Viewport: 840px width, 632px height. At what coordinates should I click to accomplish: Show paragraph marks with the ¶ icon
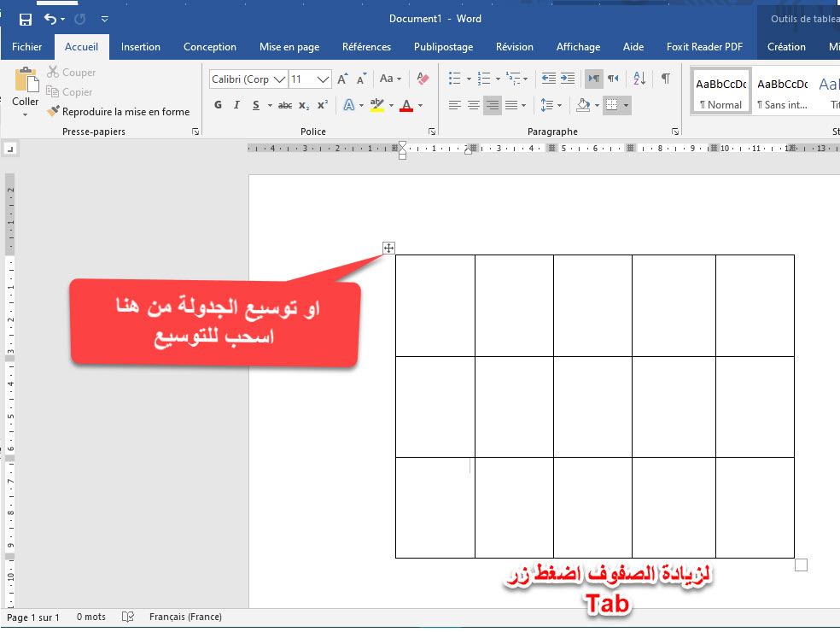(x=665, y=78)
